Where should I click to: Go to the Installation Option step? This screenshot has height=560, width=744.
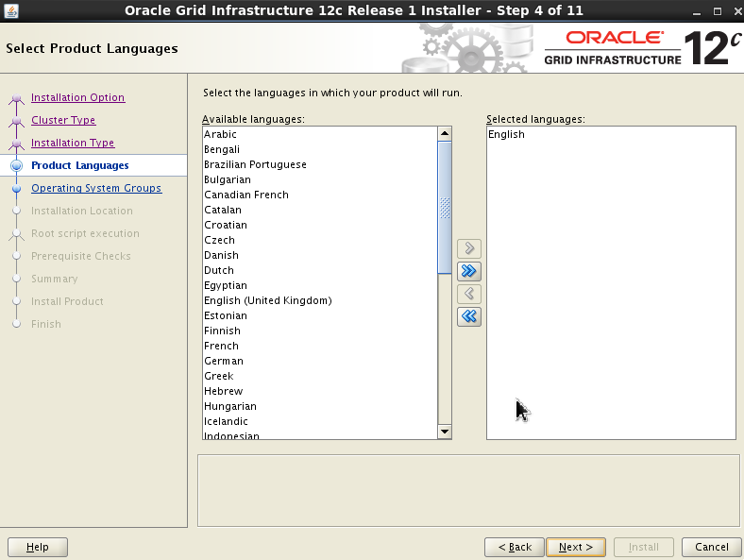[x=77, y=97]
